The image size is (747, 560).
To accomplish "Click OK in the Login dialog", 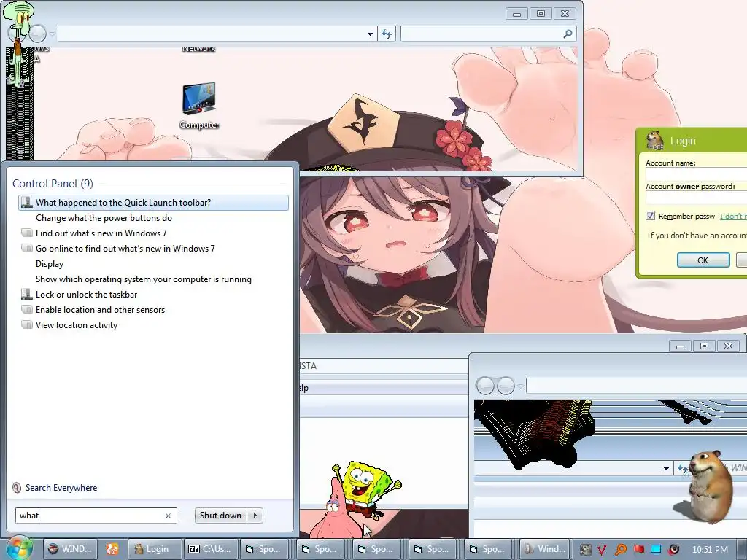I will pos(703,260).
